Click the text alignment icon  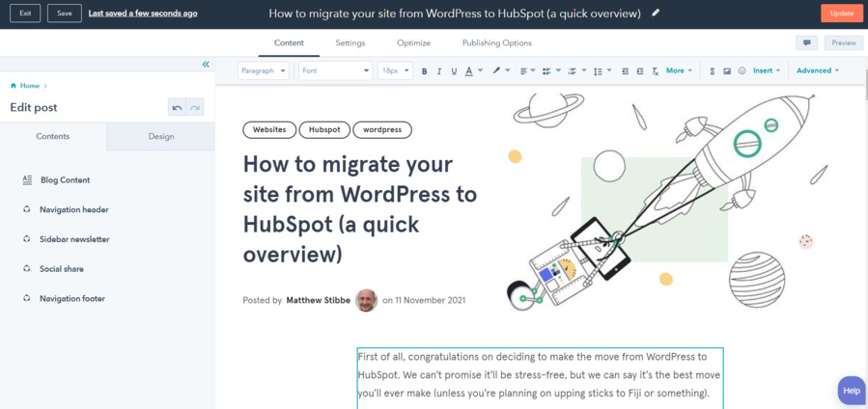click(523, 70)
